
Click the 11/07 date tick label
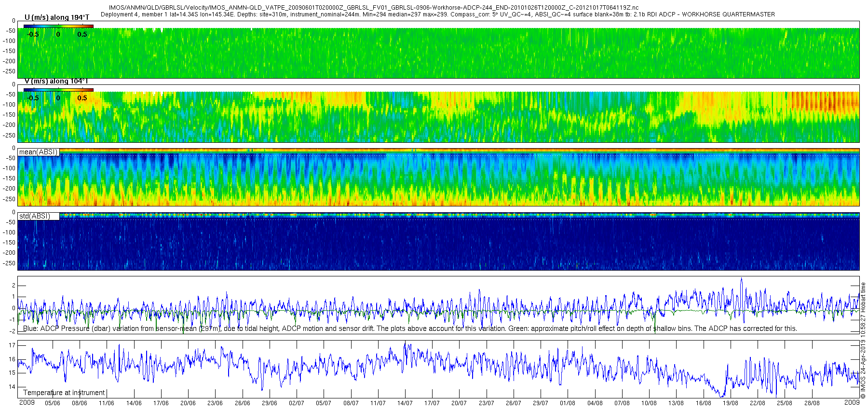pyautogui.click(x=378, y=403)
